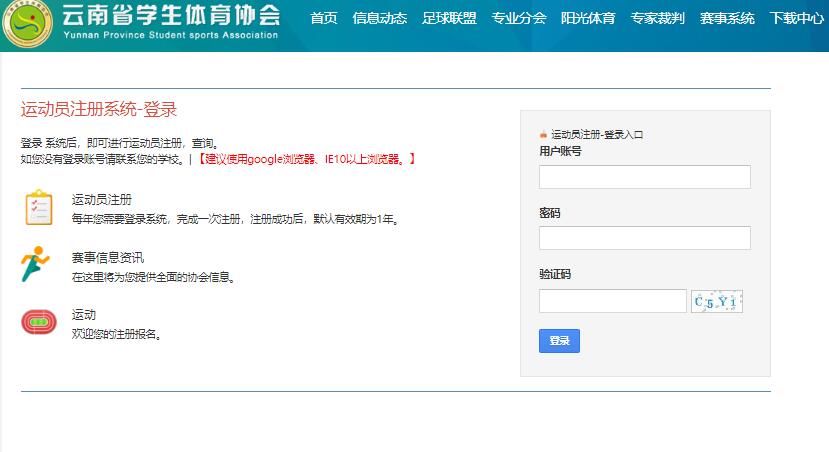Refresh the captcha image C5Y1

(716, 301)
